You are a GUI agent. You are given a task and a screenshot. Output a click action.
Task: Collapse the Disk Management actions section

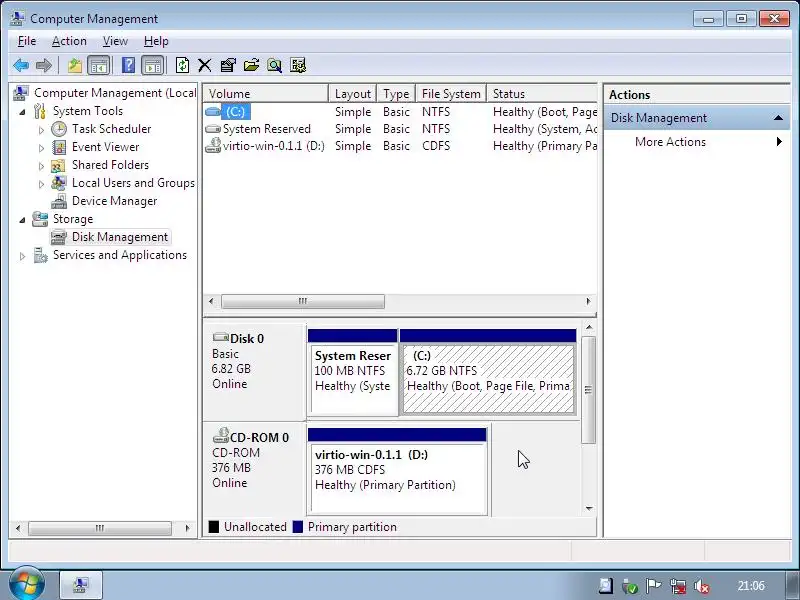coord(778,118)
